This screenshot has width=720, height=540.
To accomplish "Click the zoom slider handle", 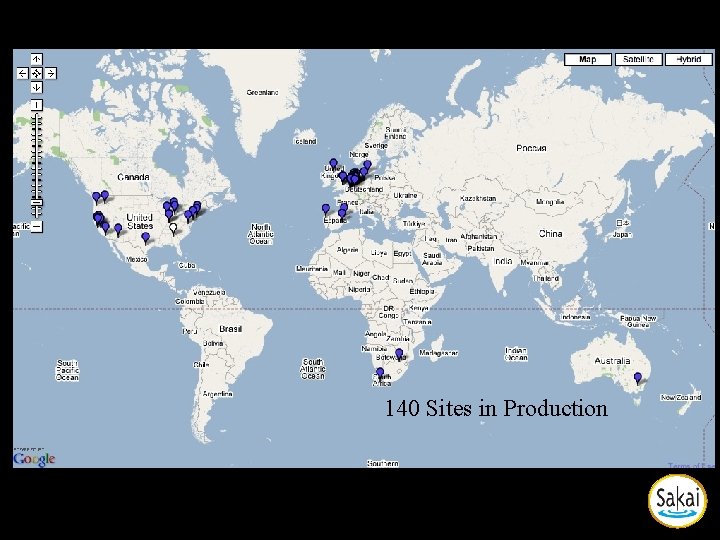I will [37, 202].
